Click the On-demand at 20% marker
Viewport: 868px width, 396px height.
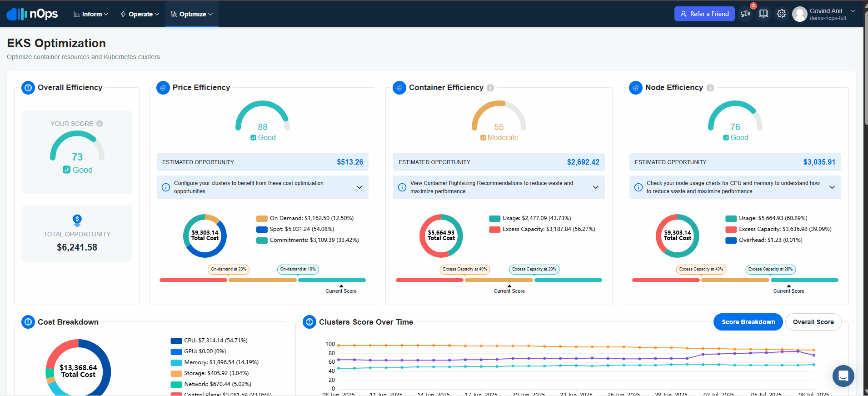229,269
